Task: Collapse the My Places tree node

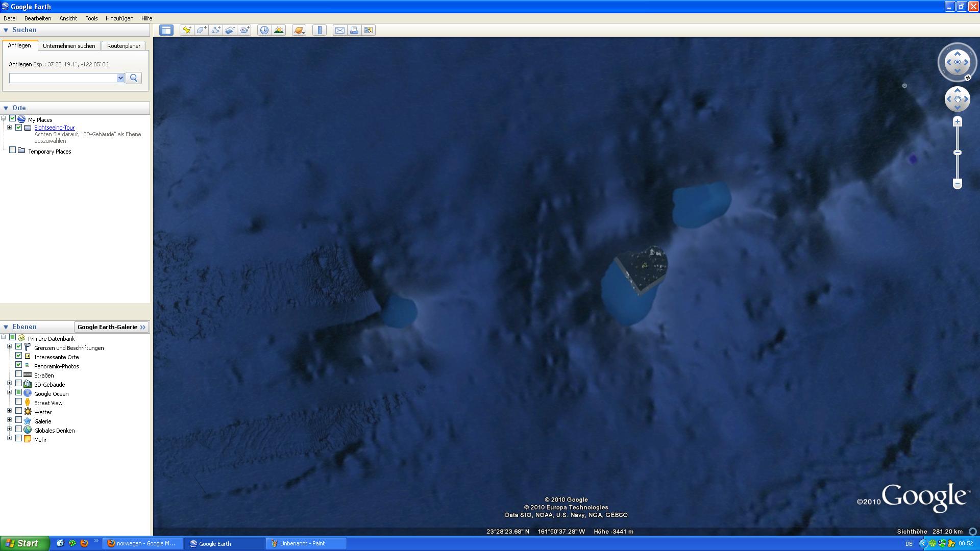Action: point(4,118)
